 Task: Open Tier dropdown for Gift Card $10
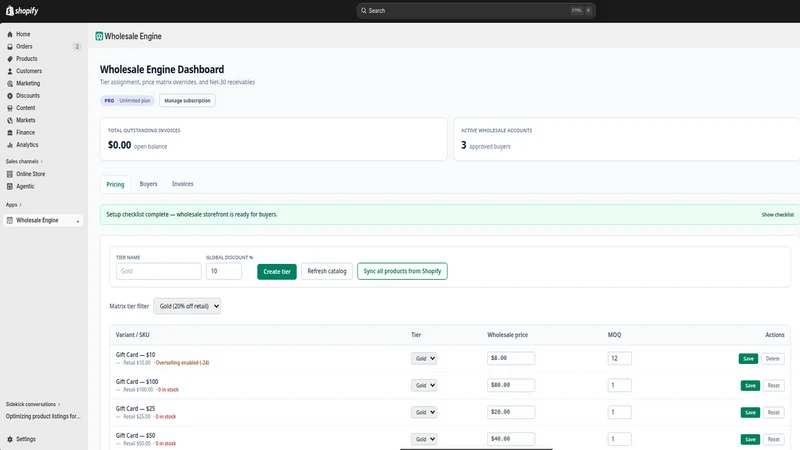(x=424, y=358)
